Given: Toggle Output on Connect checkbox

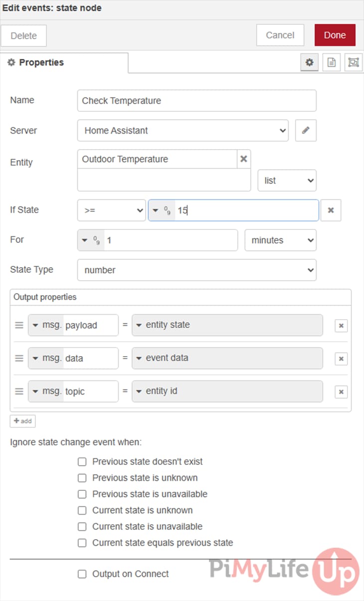Looking at the screenshot, I should tap(82, 574).
